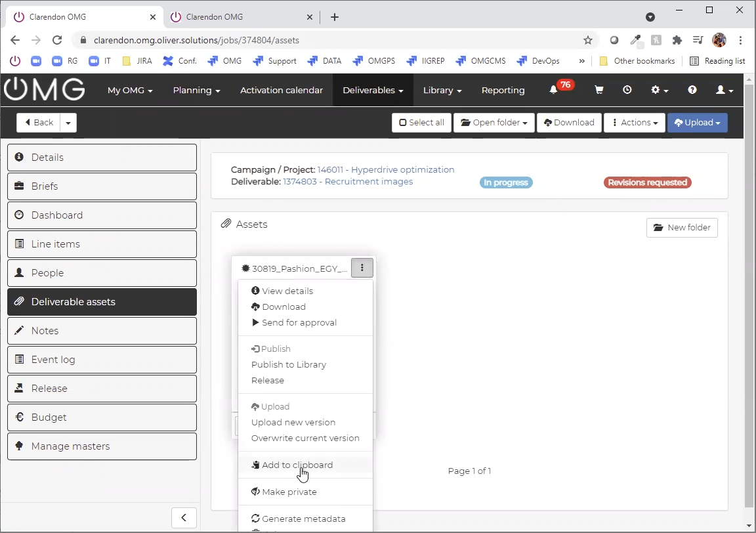Expand the Open folder dropdown

[x=494, y=123]
